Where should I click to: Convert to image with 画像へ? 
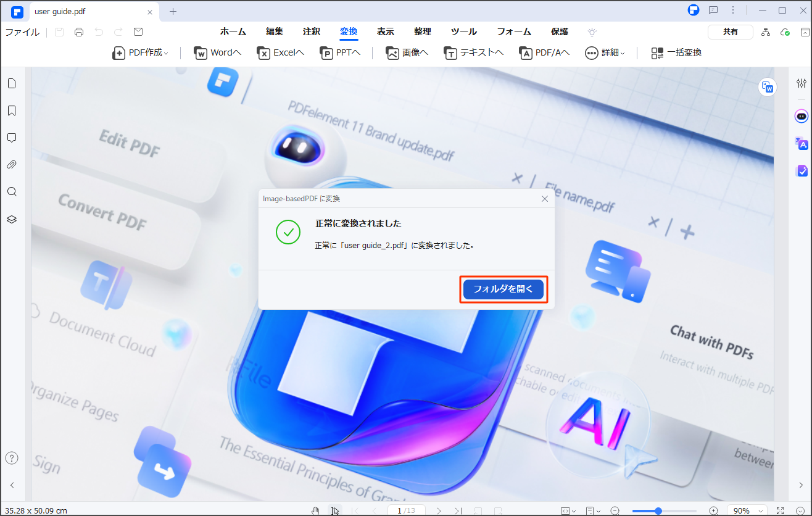[x=407, y=53]
